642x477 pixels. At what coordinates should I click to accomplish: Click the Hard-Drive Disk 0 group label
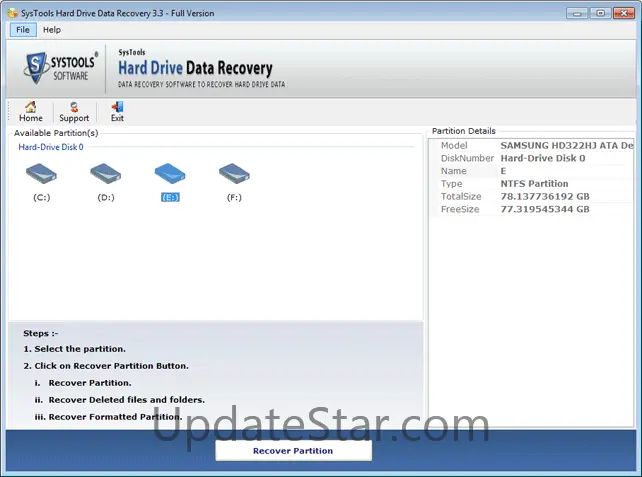51,147
